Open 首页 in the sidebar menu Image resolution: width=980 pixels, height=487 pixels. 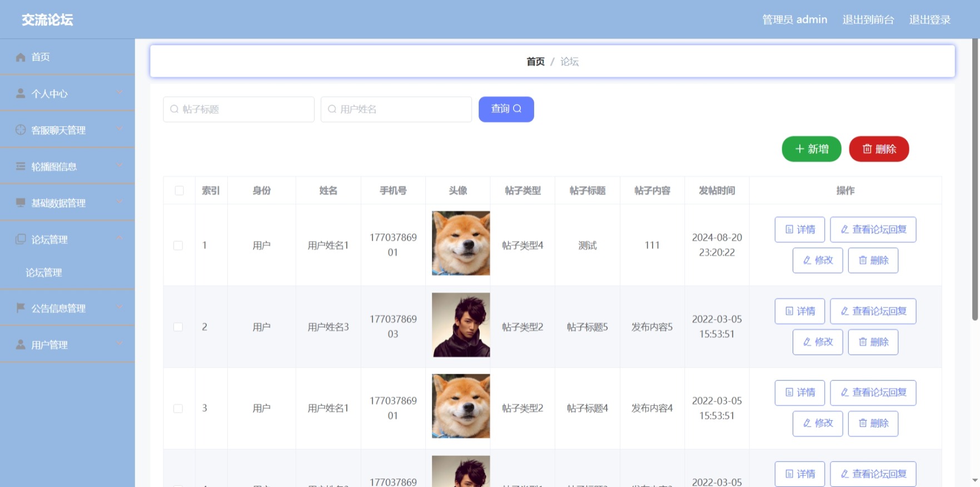click(67, 57)
